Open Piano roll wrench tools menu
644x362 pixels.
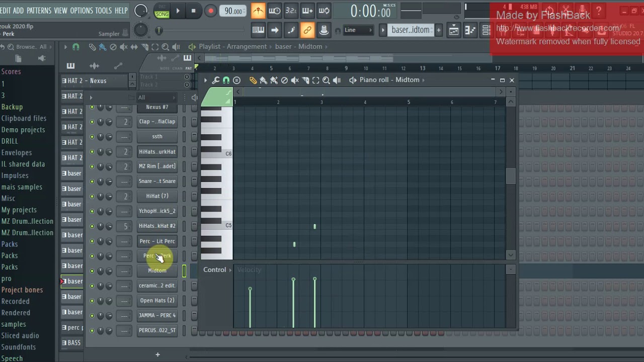215,80
